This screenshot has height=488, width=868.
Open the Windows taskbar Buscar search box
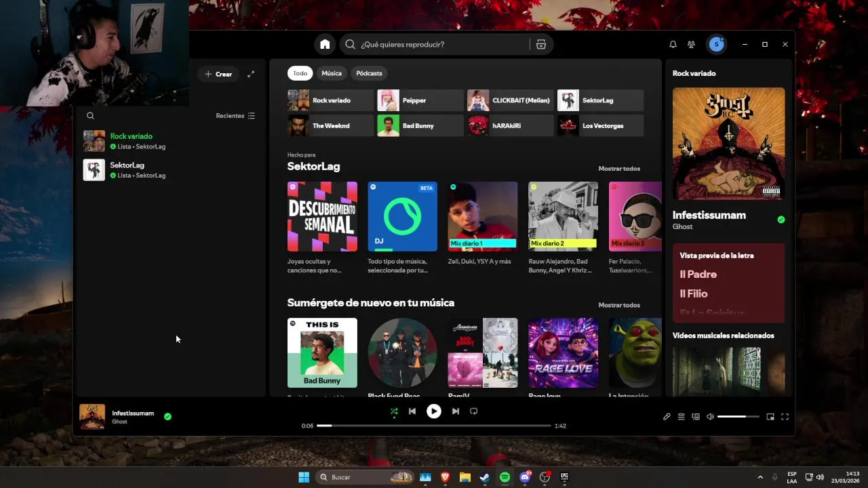[365, 477]
